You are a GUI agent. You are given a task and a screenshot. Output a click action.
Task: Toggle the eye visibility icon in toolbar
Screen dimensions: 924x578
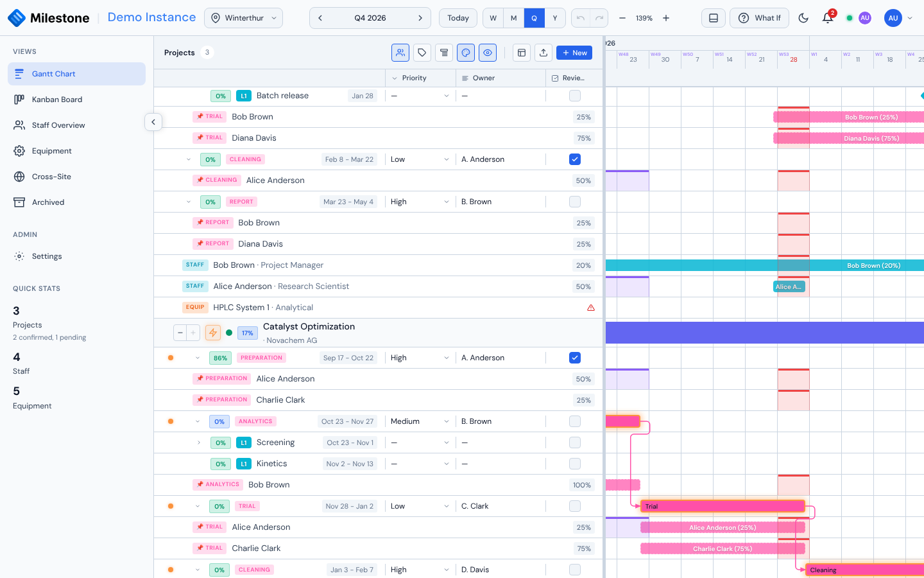tap(488, 53)
